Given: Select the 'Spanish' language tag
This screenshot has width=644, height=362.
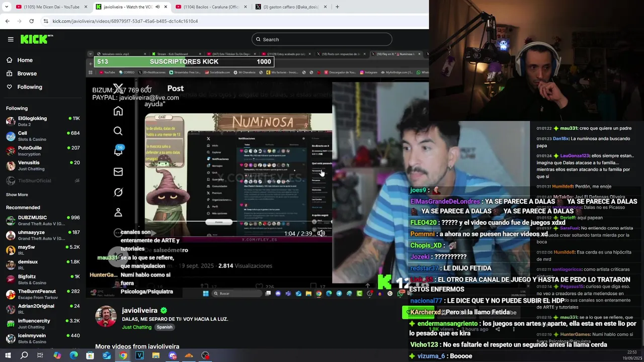Looking at the screenshot, I should pyautogui.click(x=165, y=327).
